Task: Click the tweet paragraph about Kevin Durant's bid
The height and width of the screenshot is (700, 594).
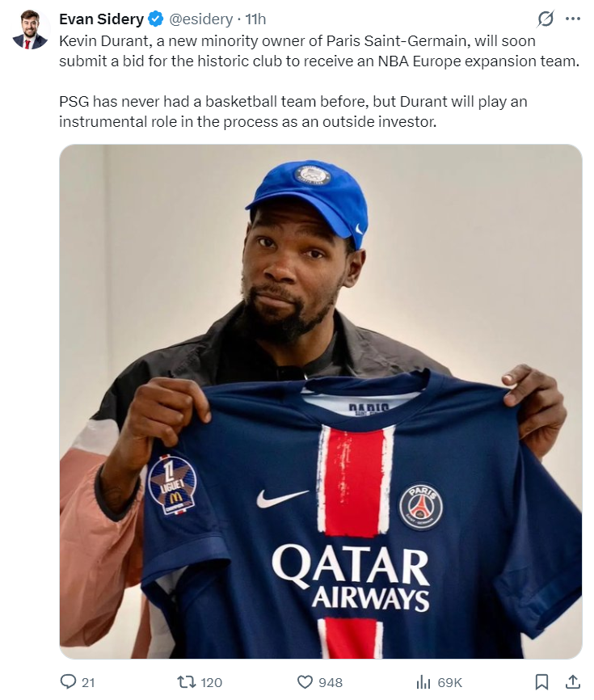Action: (x=319, y=51)
